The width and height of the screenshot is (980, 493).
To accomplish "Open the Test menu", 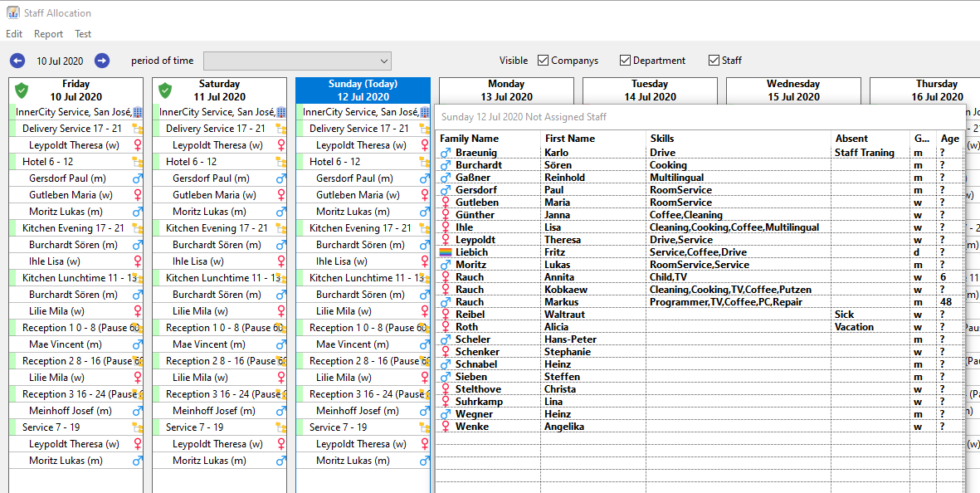I will (83, 34).
